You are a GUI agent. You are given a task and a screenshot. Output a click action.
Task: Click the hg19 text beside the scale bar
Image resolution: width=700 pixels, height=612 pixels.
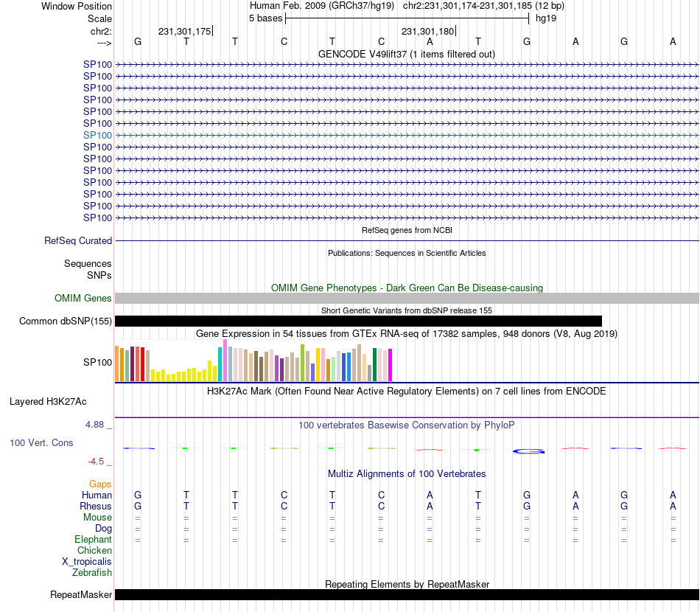coord(546,18)
